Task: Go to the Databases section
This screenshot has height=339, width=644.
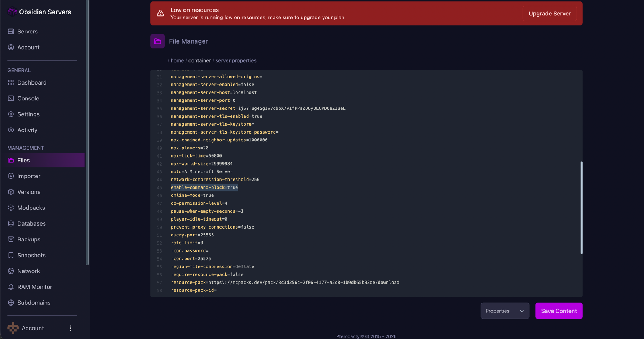Action: [x=31, y=223]
